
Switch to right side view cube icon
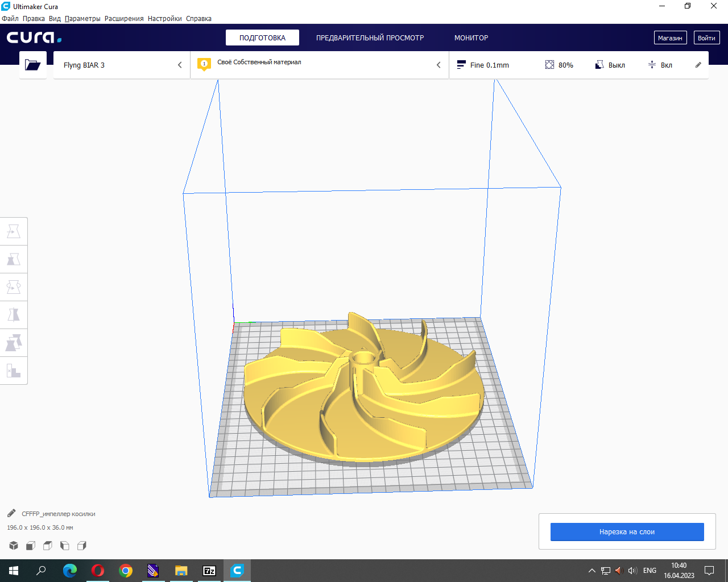(x=82, y=546)
